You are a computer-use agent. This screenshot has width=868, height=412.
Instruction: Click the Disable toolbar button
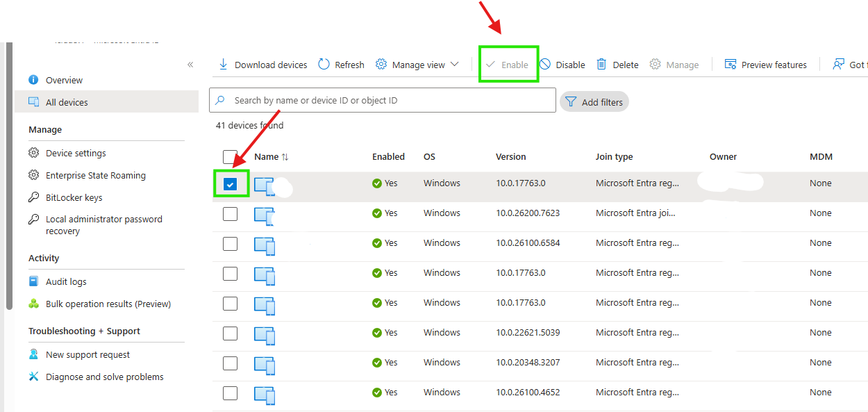pos(562,65)
